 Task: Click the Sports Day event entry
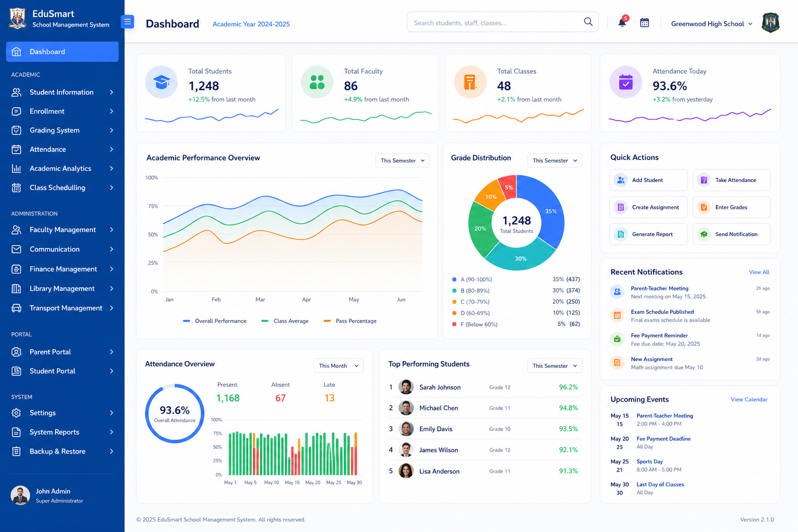pos(646,465)
